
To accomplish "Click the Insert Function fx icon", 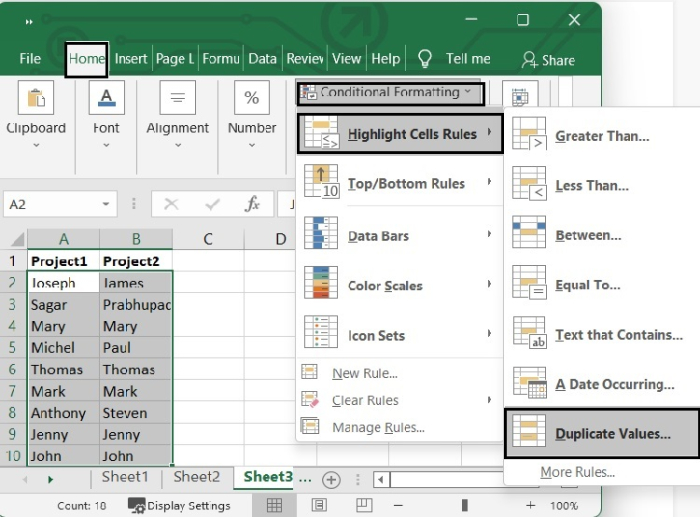I will click(x=252, y=204).
